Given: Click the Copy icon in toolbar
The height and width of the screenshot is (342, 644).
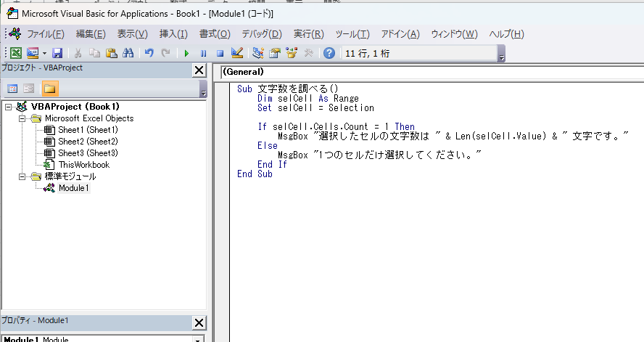Looking at the screenshot, I should [x=94, y=53].
